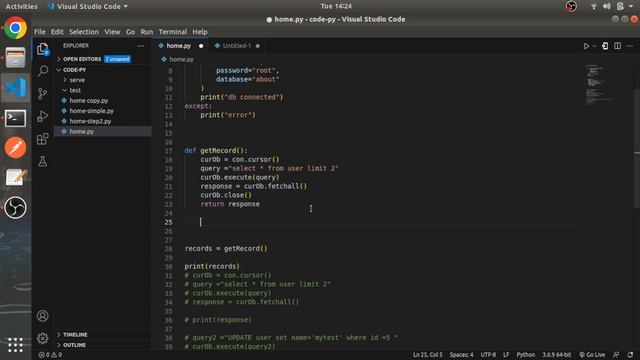Open the Help menu
The height and width of the screenshot is (360, 640).
200,32
